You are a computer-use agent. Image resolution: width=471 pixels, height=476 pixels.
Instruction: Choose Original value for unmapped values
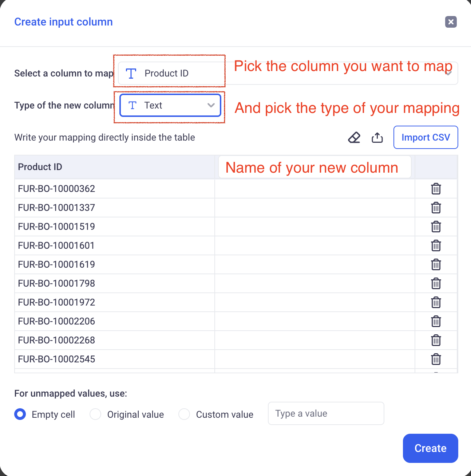(x=95, y=414)
